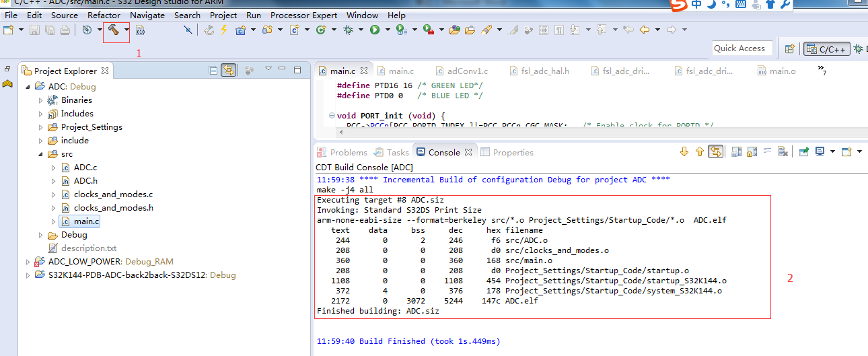Open the Processor Expert menu
868x356 pixels.
pyautogui.click(x=305, y=15)
